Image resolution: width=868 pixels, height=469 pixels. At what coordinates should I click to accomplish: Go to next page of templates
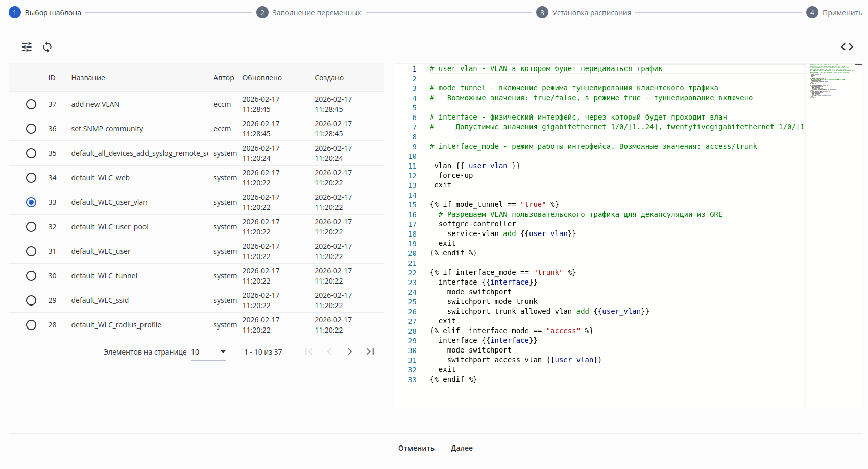tap(350, 351)
